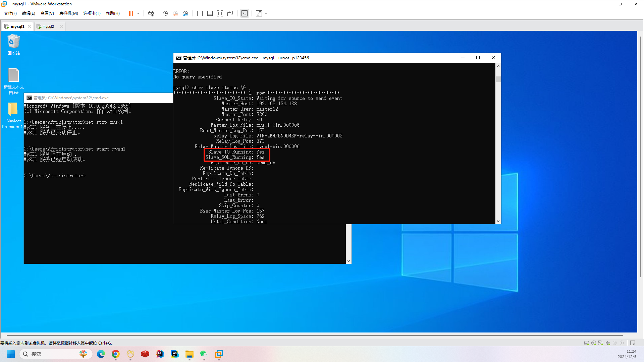This screenshot has width=644, height=362.
Task: Expand stretch guest dropdown arrow
Action: point(266,13)
